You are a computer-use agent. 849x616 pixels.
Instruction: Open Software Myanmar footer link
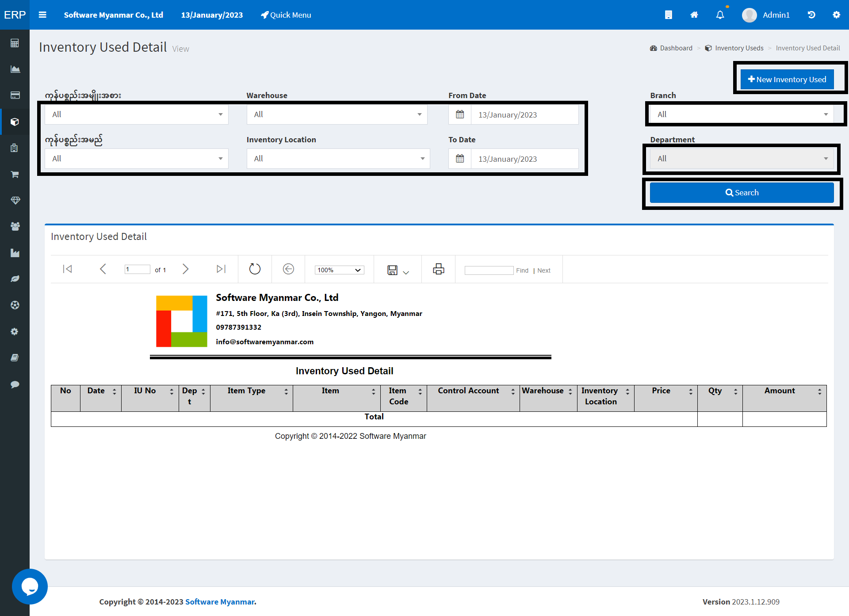(220, 601)
